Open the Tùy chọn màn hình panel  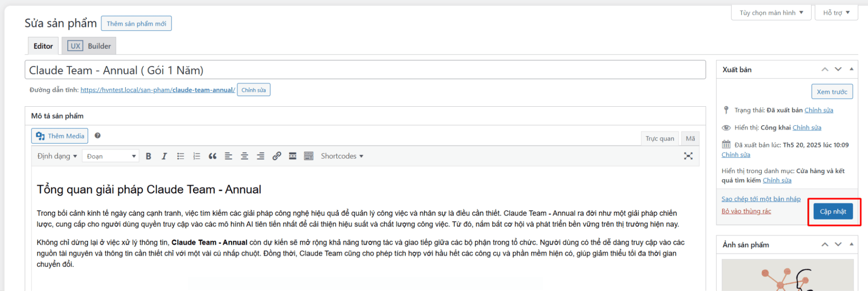coord(771,13)
